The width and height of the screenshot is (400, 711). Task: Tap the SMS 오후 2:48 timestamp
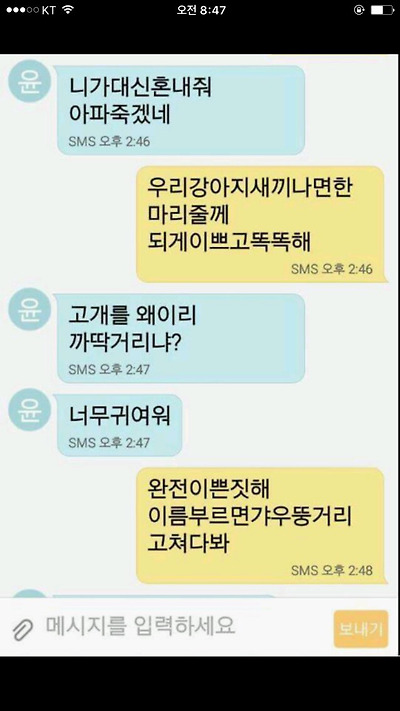coord(332,570)
